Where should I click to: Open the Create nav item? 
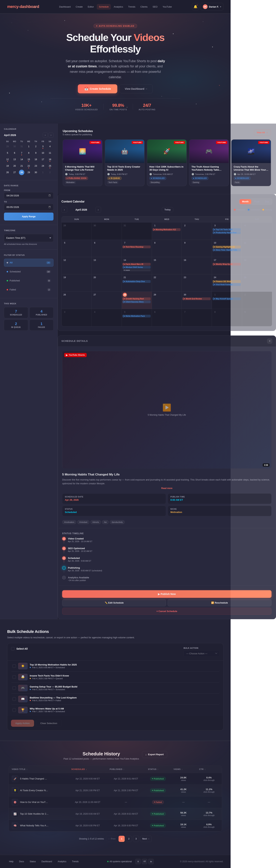(79, 7)
